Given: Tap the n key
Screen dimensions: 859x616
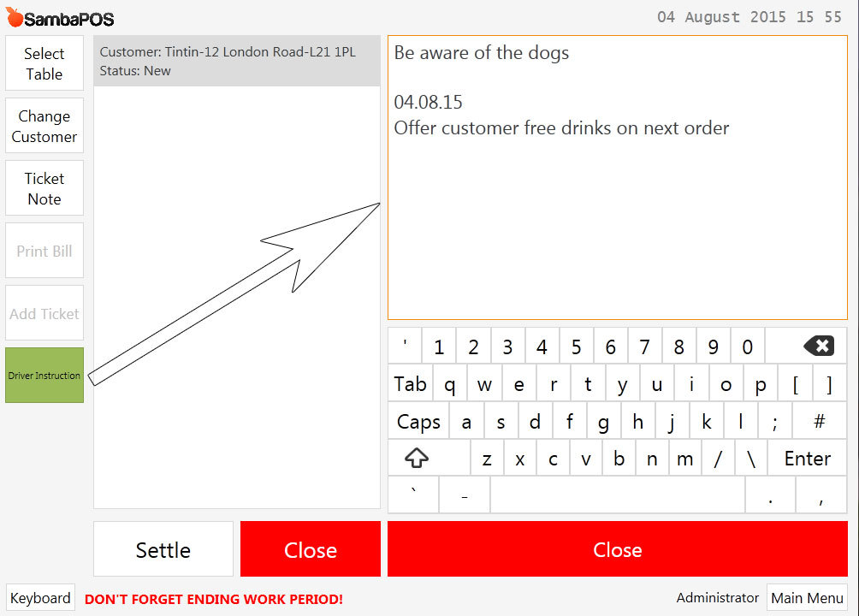Looking at the screenshot, I should [652, 458].
